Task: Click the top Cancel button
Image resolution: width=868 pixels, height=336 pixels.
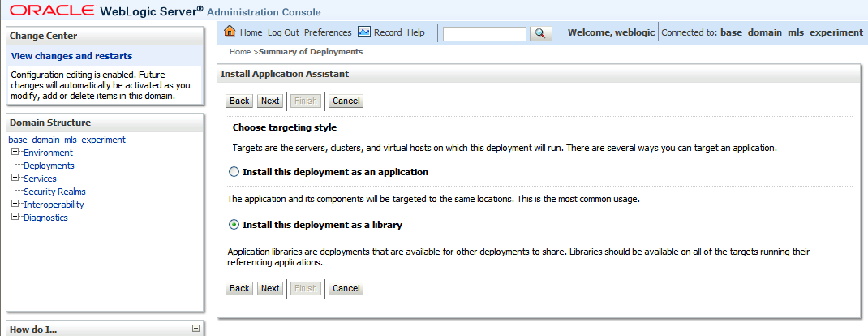Action: click(346, 101)
